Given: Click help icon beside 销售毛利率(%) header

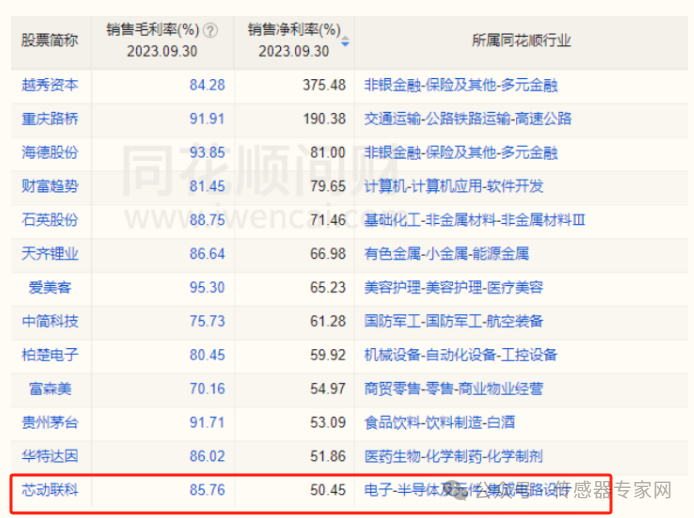Looking at the screenshot, I should 210,31.
